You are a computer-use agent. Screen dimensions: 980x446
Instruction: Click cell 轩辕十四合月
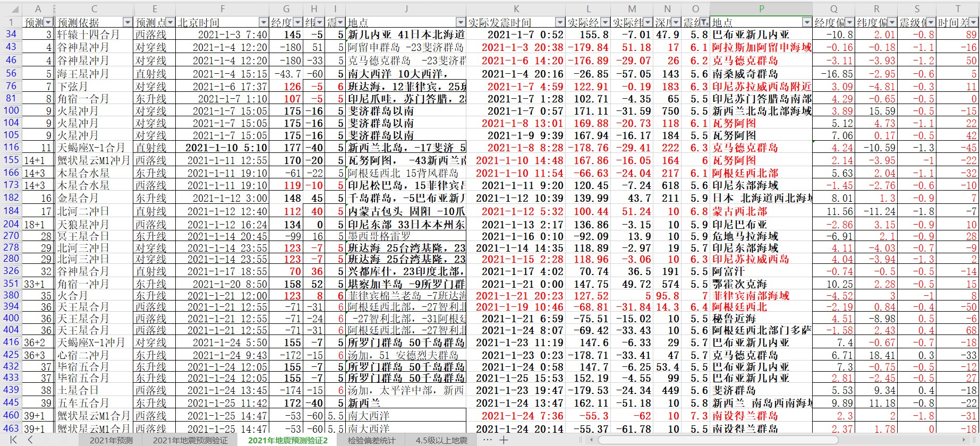(94, 35)
